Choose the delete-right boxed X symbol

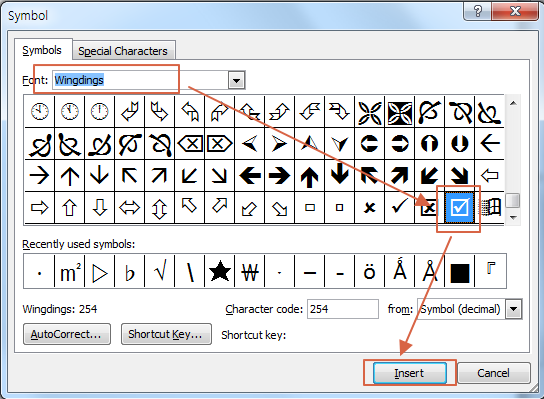(x=219, y=143)
